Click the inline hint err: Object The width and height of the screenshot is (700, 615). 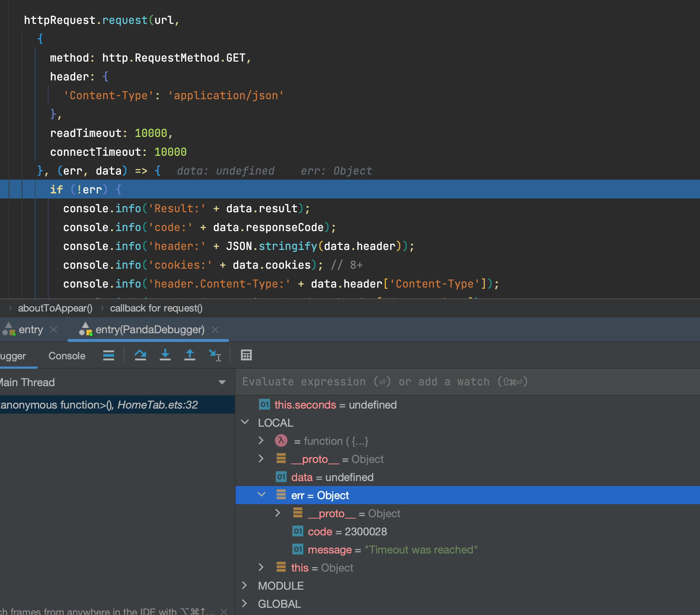(x=336, y=171)
